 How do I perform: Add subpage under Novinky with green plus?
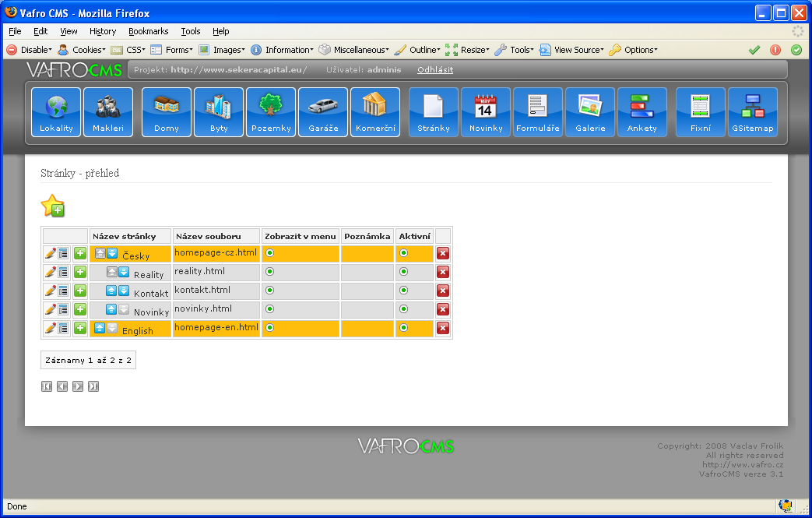pyautogui.click(x=79, y=309)
